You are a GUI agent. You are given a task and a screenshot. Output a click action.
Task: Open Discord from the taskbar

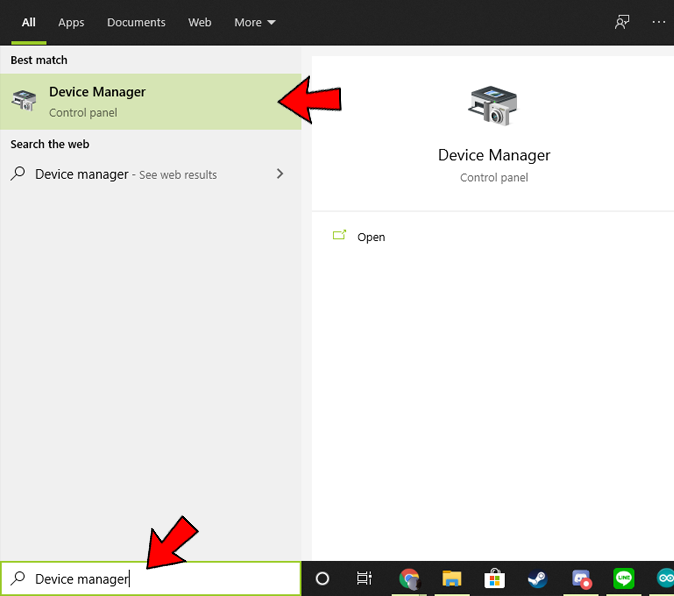pyautogui.click(x=581, y=578)
